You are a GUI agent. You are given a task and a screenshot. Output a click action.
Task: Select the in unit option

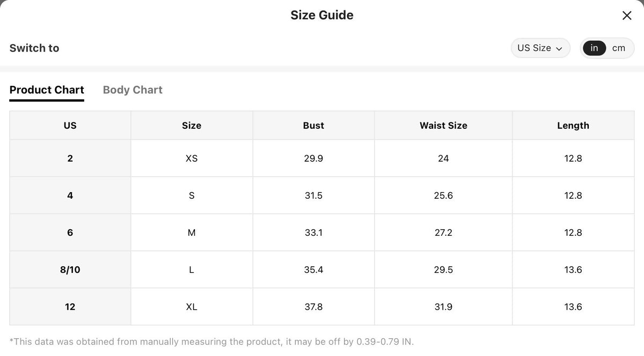(x=594, y=48)
